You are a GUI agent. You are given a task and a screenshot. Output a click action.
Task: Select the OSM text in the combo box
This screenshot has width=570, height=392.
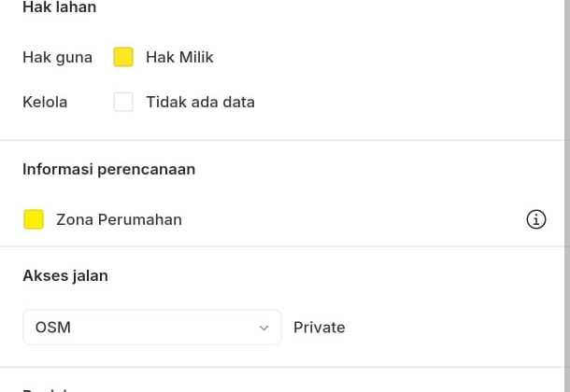point(53,328)
